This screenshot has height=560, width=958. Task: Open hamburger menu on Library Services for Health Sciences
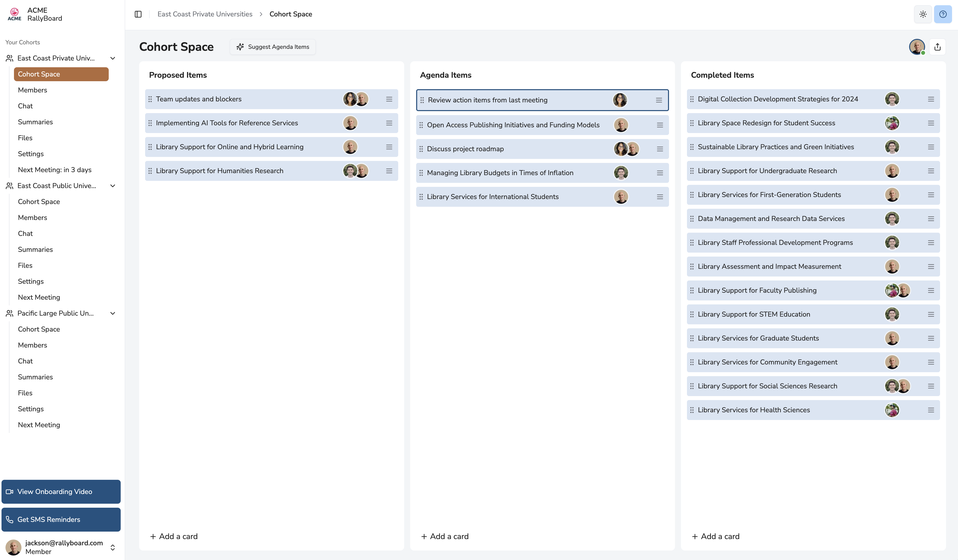(931, 410)
